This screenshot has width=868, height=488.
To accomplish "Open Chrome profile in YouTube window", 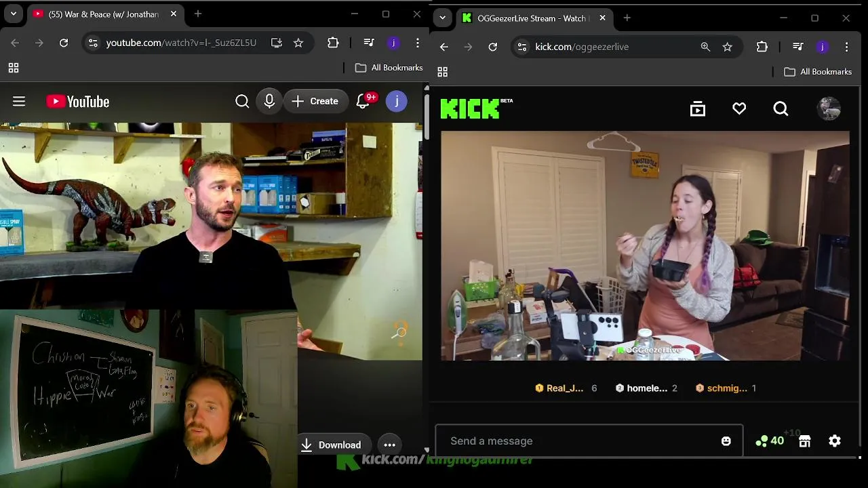I will [x=393, y=43].
